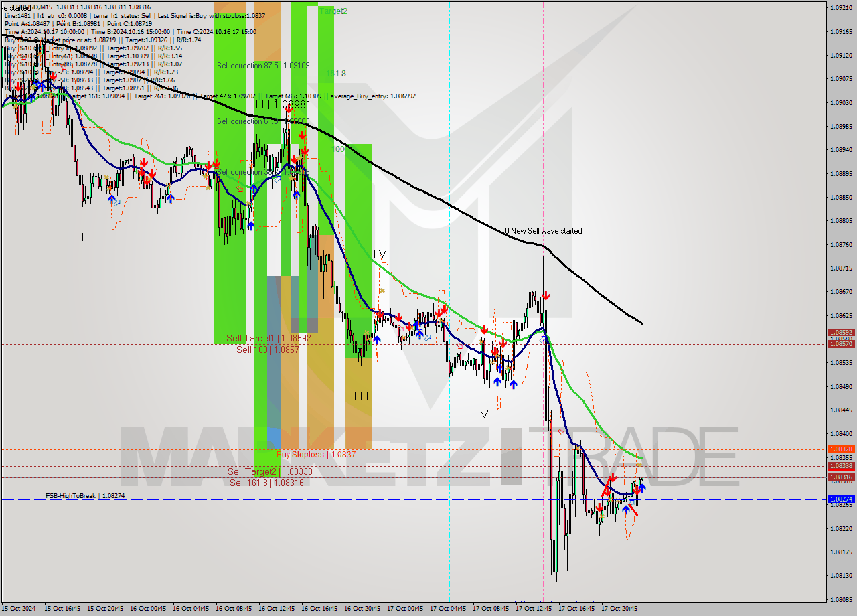Image resolution: width=857 pixels, height=616 pixels.
Task: Click the 1.08895 price on the scale
Action: tap(841, 173)
